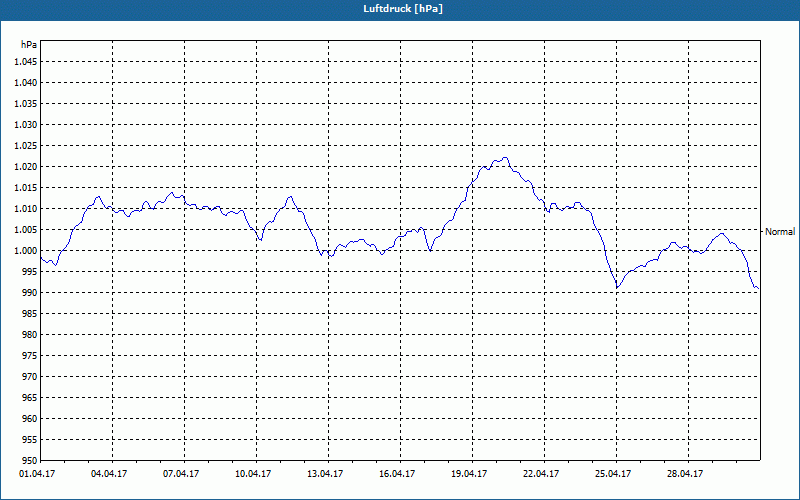Click the 1.035 y-axis label
This screenshot has width=800, height=500.
point(26,104)
